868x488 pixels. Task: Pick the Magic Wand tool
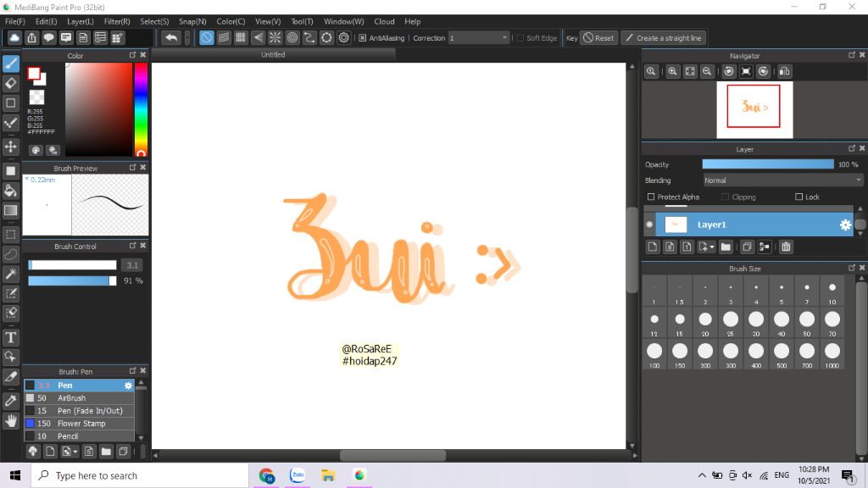coord(11,274)
